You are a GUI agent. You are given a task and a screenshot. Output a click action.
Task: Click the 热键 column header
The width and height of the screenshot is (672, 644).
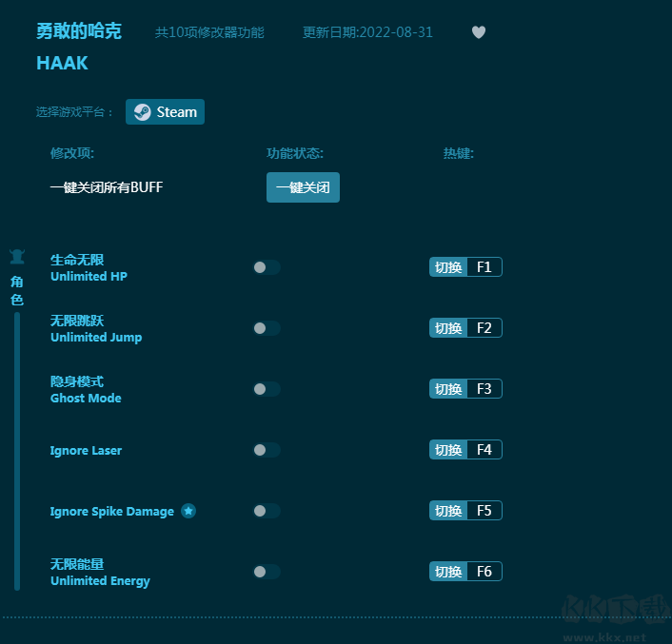pyautogui.click(x=459, y=153)
